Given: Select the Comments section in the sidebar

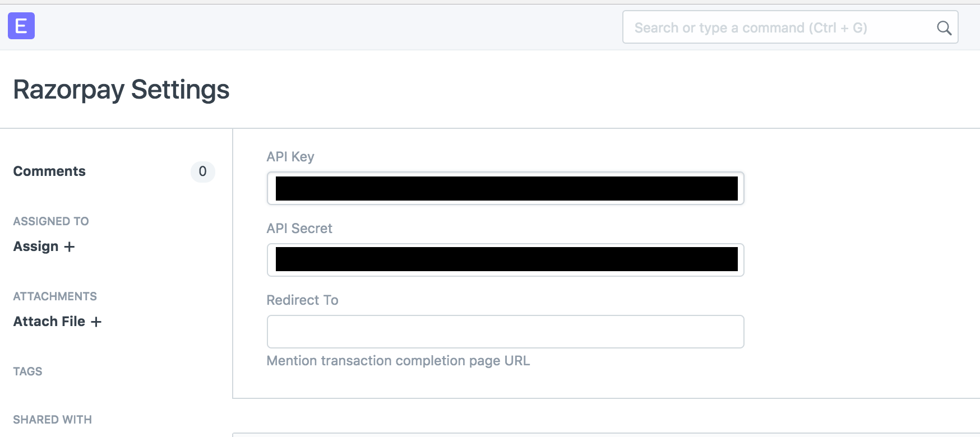Looking at the screenshot, I should pos(49,171).
